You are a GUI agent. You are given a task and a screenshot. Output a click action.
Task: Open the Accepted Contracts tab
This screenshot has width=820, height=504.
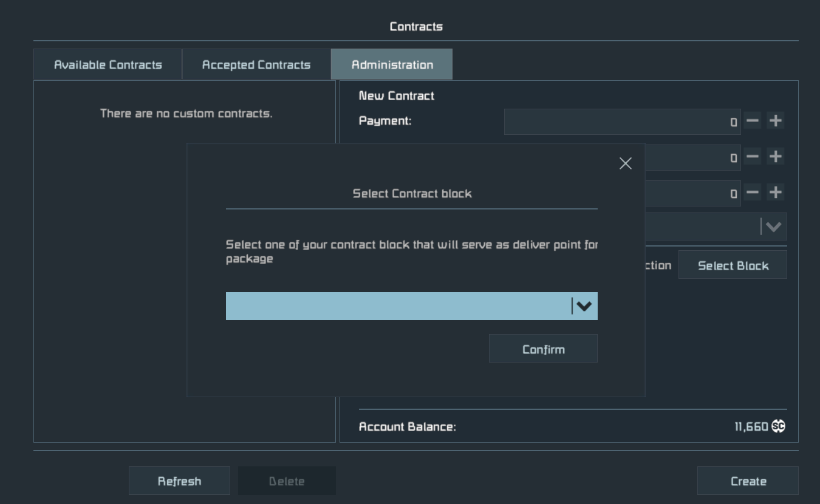point(256,65)
